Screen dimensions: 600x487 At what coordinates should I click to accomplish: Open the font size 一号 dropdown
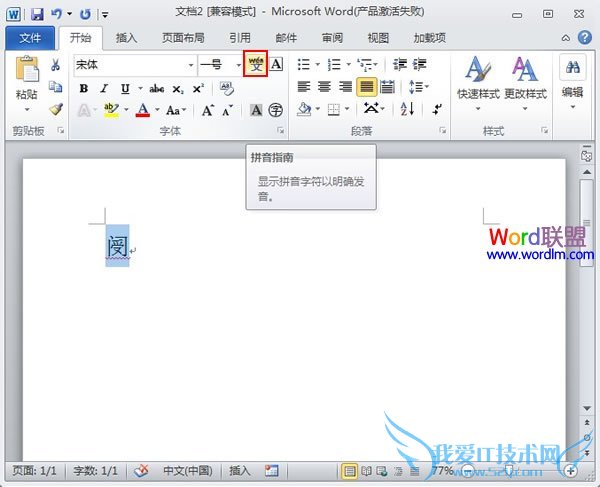(238, 65)
